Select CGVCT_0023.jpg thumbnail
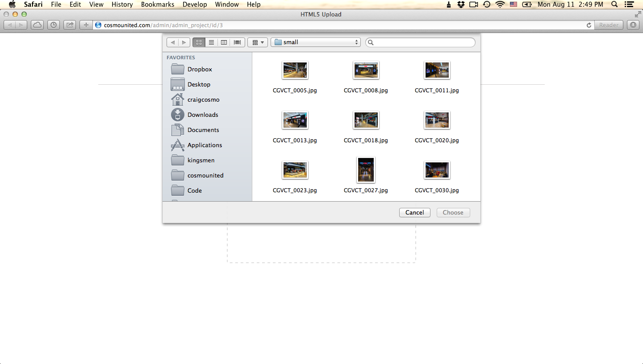 tap(295, 170)
